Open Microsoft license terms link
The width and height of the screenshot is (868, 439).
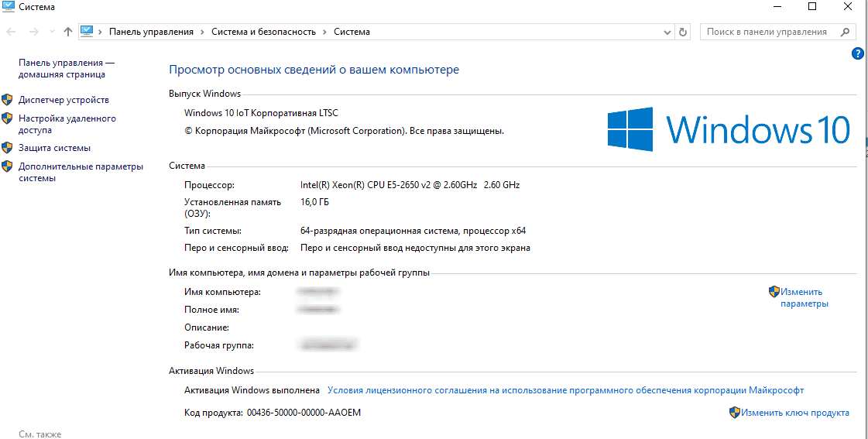tap(566, 390)
